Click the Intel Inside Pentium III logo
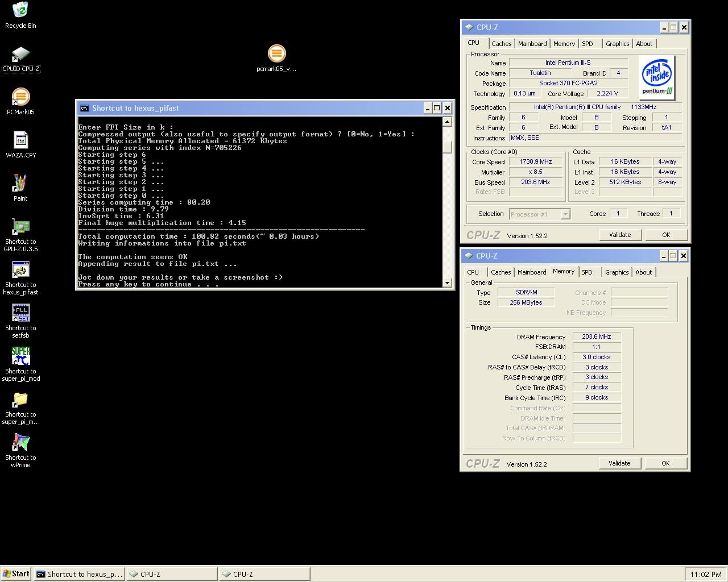This screenshot has height=582, width=728. [x=657, y=78]
